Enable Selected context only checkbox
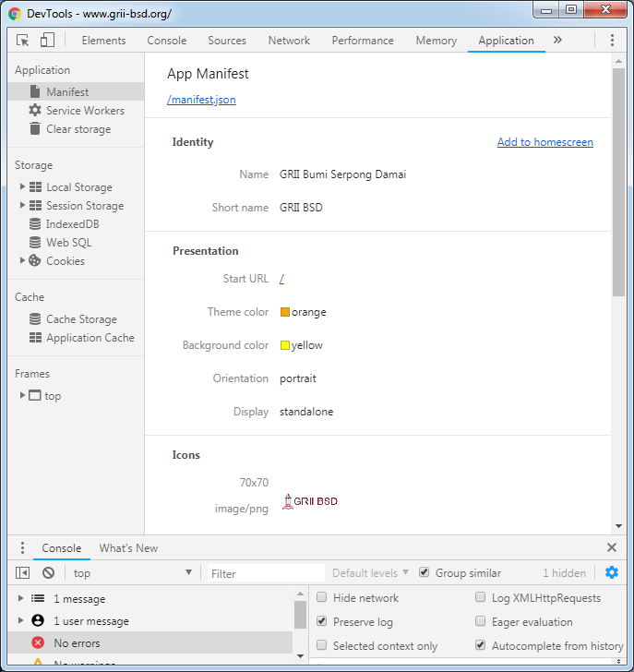This screenshot has height=672, width=634. [x=322, y=645]
